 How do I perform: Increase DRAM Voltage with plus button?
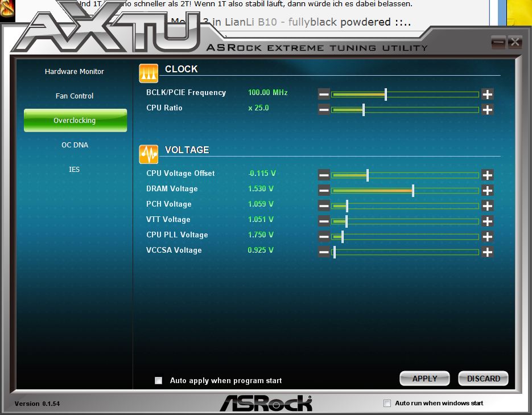[x=487, y=190]
